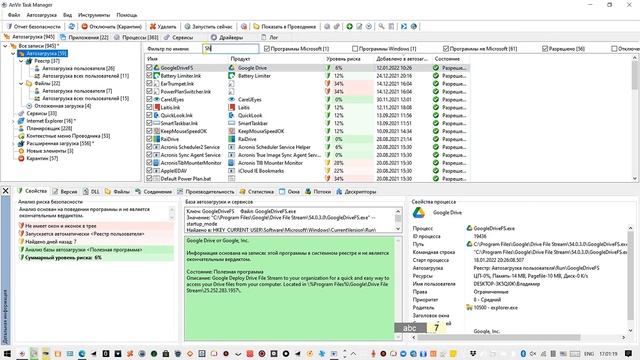Image resolution: width=640 pixels, height=360 pixels.
Task: Click the red Отключить (Карантин) icon
Action: 84,27
